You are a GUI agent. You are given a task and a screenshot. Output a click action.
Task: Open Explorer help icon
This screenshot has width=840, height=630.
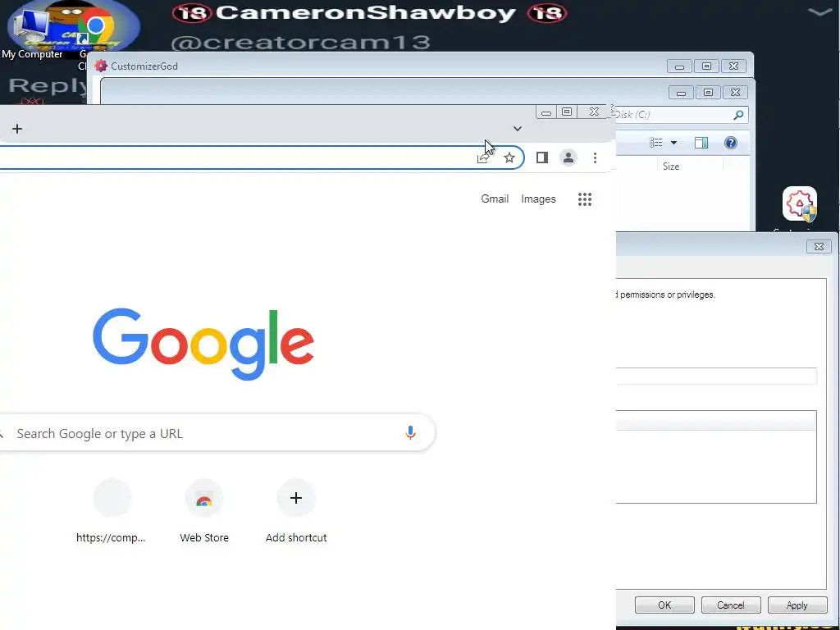tap(731, 143)
